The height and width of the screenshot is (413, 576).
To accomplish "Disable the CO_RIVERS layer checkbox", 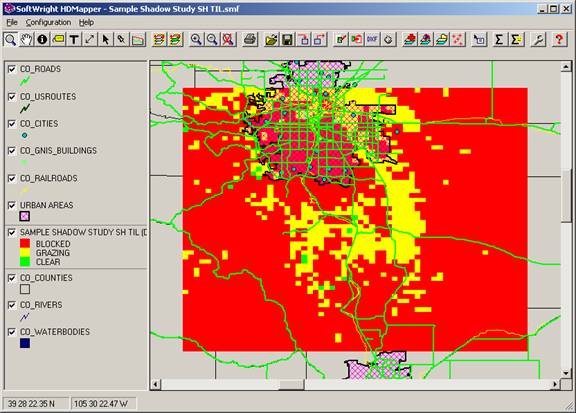I will [x=12, y=305].
